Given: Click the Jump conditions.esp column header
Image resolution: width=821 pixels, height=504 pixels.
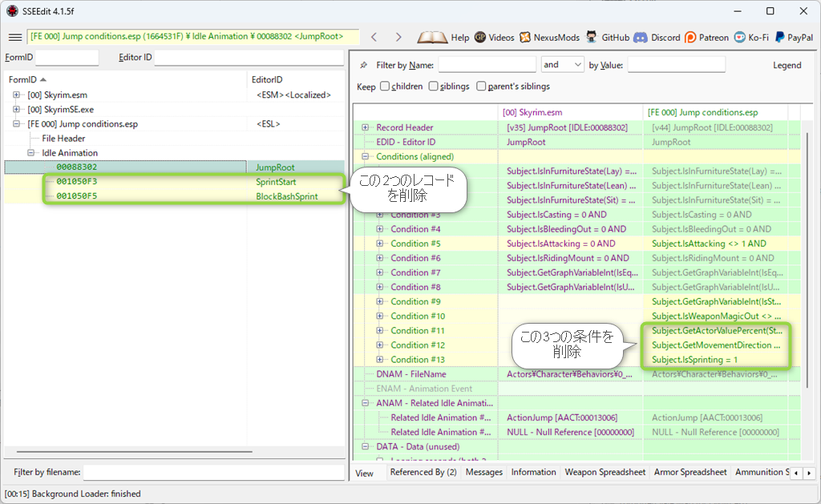Looking at the screenshot, I should coord(715,112).
